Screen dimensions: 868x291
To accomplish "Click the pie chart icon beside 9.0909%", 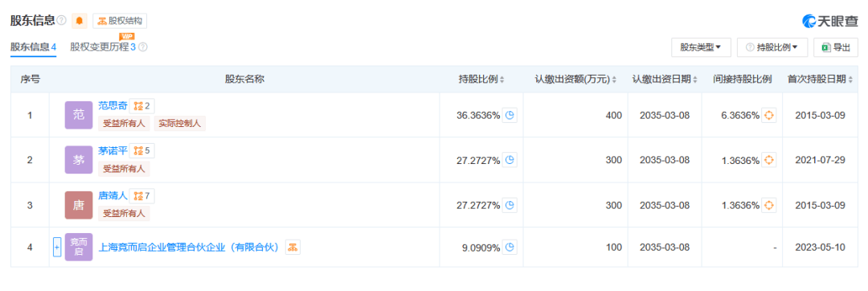I will 510,248.
